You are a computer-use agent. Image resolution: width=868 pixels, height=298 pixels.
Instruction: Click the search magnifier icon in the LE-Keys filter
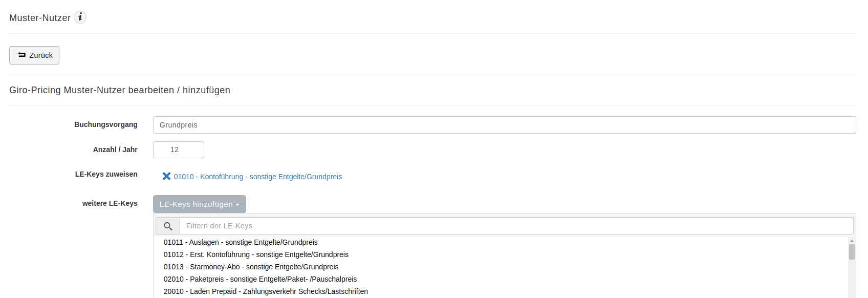(168, 226)
